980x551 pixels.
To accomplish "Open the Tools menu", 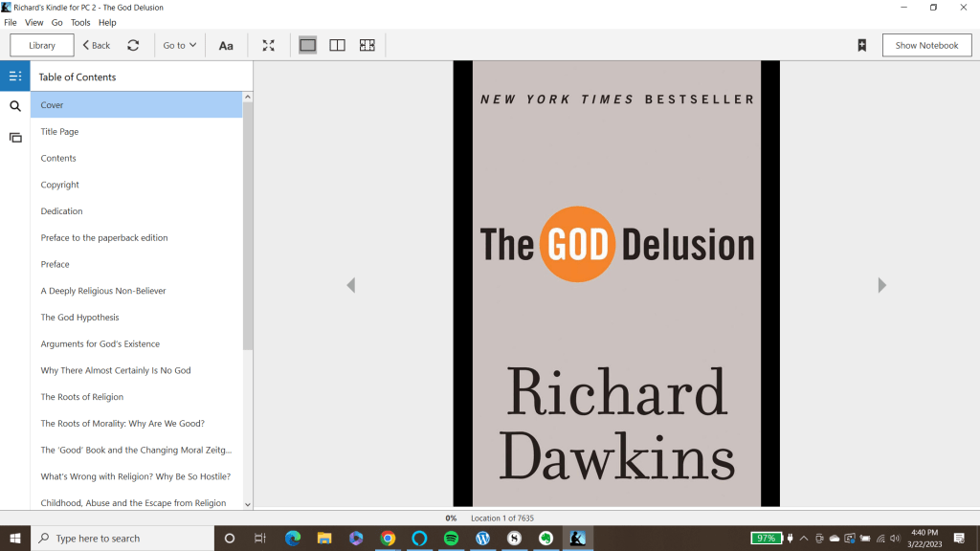I will [80, 22].
